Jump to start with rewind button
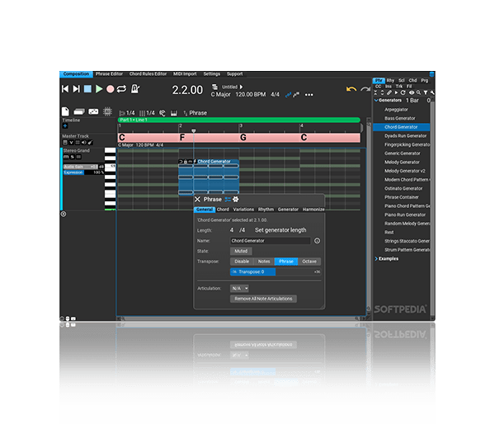 65,89
